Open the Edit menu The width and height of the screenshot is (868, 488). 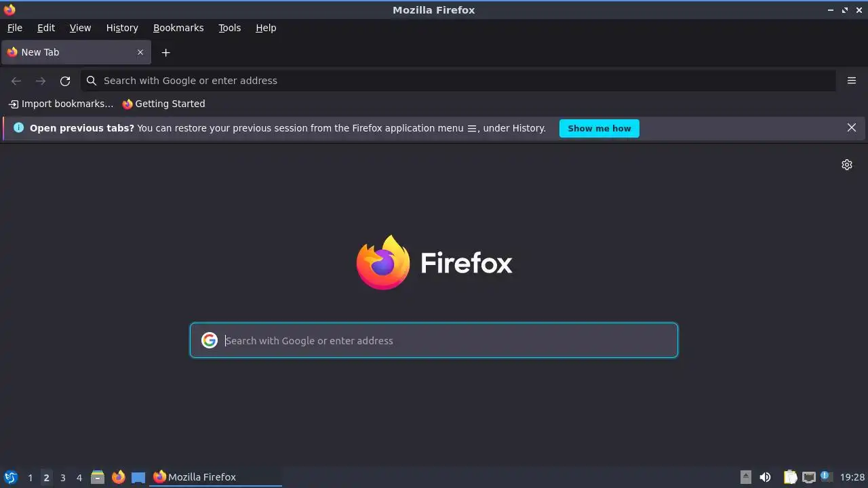(x=46, y=28)
